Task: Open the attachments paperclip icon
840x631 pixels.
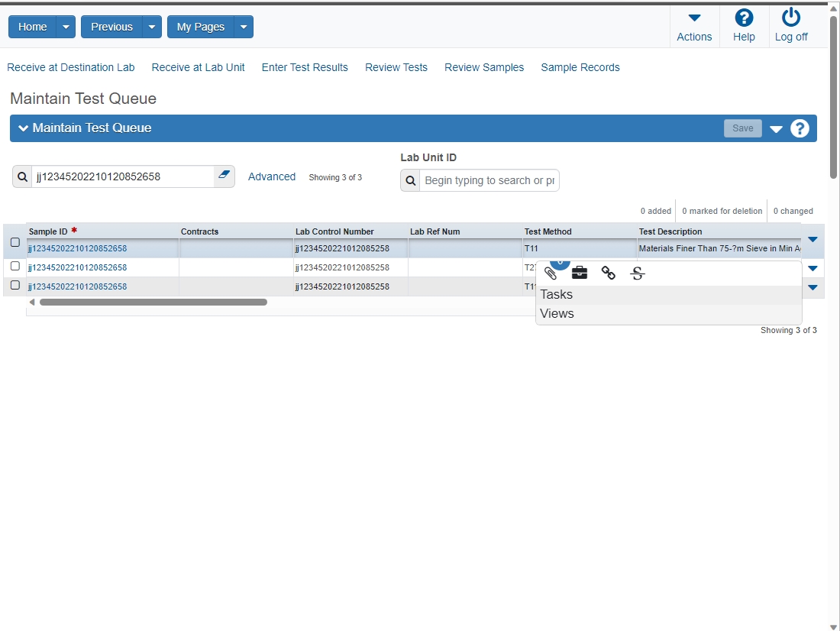Action: click(550, 273)
